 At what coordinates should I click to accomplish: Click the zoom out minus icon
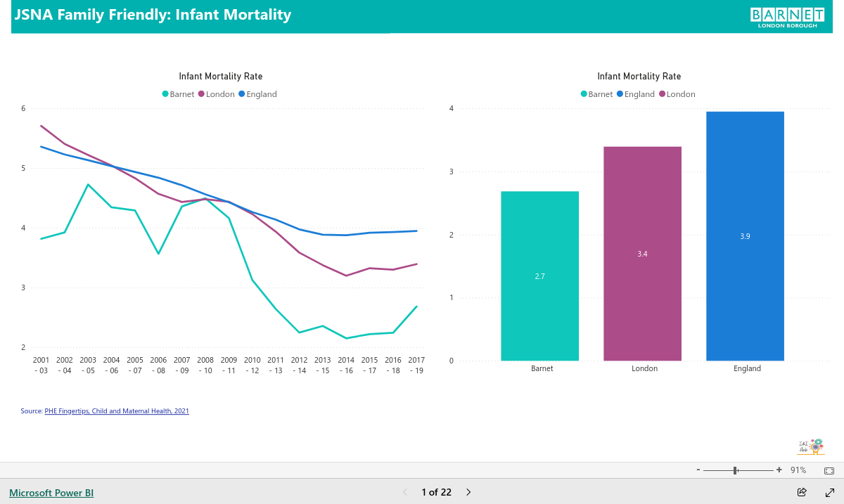click(x=698, y=470)
